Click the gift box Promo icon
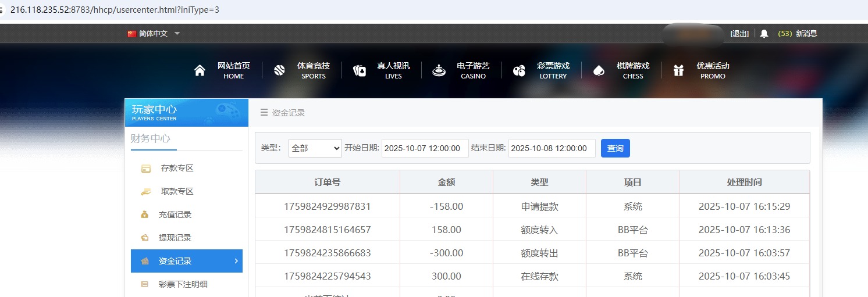Viewport: 868px width, 297px height. click(x=678, y=71)
